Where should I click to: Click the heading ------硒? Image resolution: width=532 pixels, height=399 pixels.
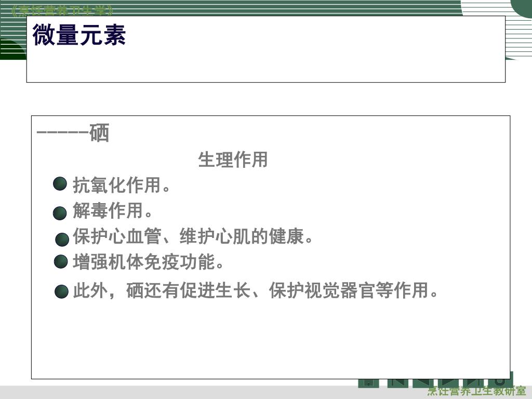[x=73, y=132]
